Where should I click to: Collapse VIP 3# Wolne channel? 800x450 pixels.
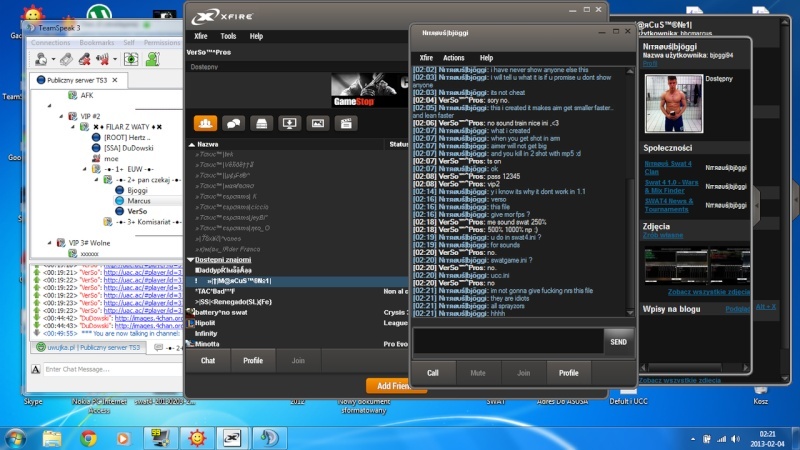tap(49, 243)
